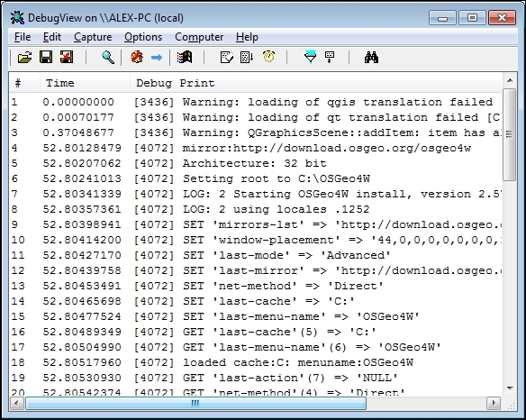Click time value 0.00000000

(x=78, y=102)
